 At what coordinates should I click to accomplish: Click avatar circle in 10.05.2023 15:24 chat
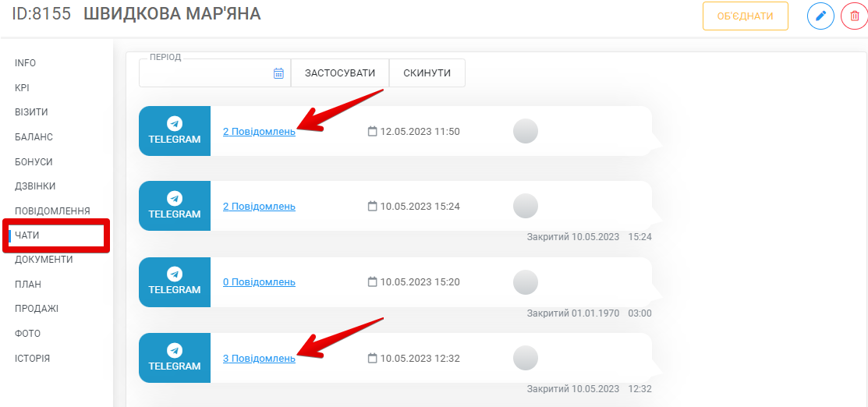tap(526, 206)
